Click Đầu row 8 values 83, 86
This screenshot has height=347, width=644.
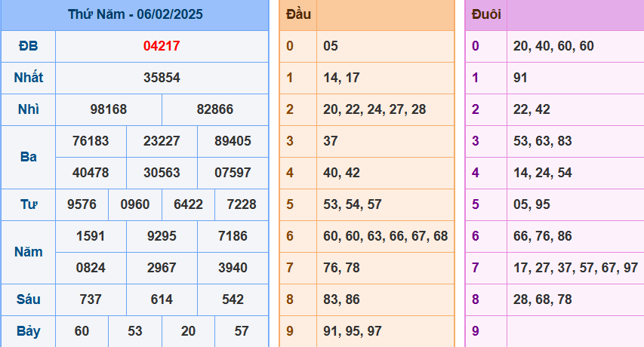coord(342,299)
